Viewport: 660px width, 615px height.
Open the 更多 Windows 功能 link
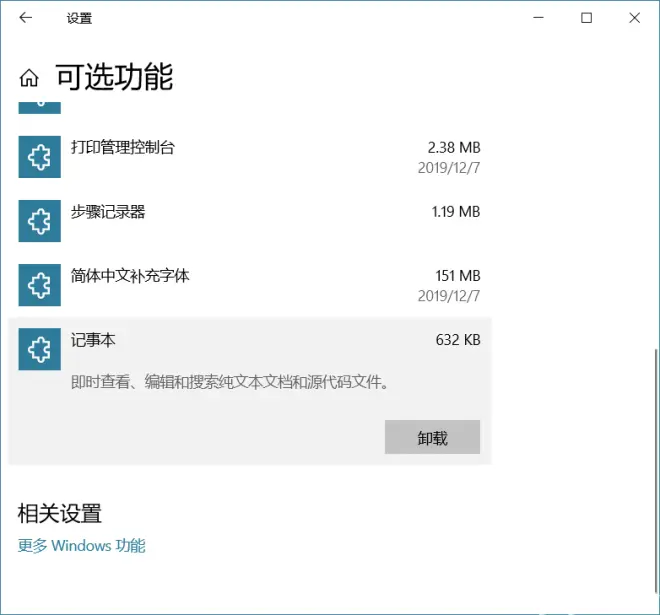pyautogui.click(x=82, y=546)
